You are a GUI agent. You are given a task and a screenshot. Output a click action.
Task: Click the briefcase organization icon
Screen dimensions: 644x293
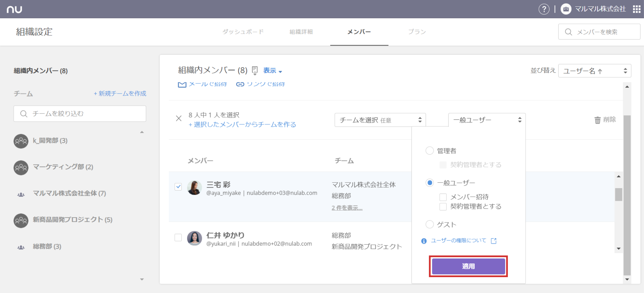click(566, 9)
